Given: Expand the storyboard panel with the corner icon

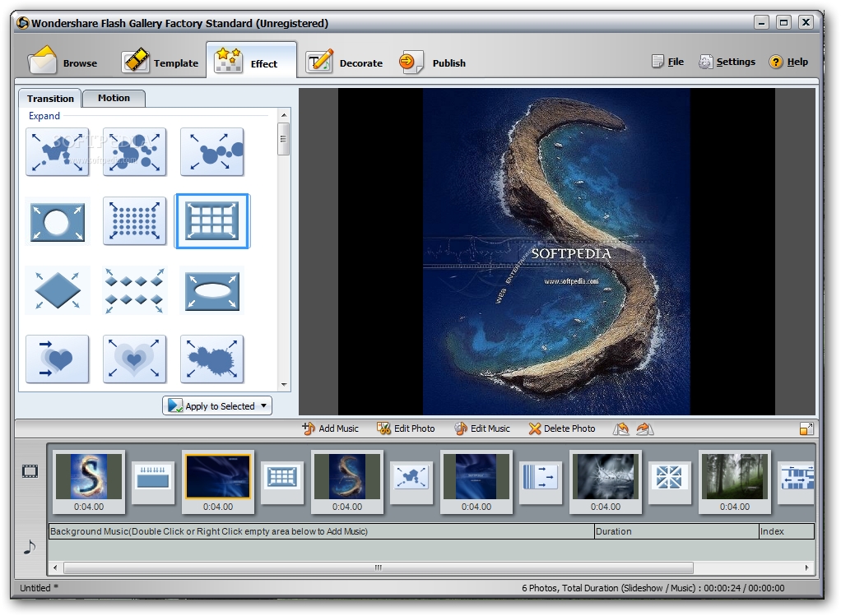Looking at the screenshot, I should 806,428.
